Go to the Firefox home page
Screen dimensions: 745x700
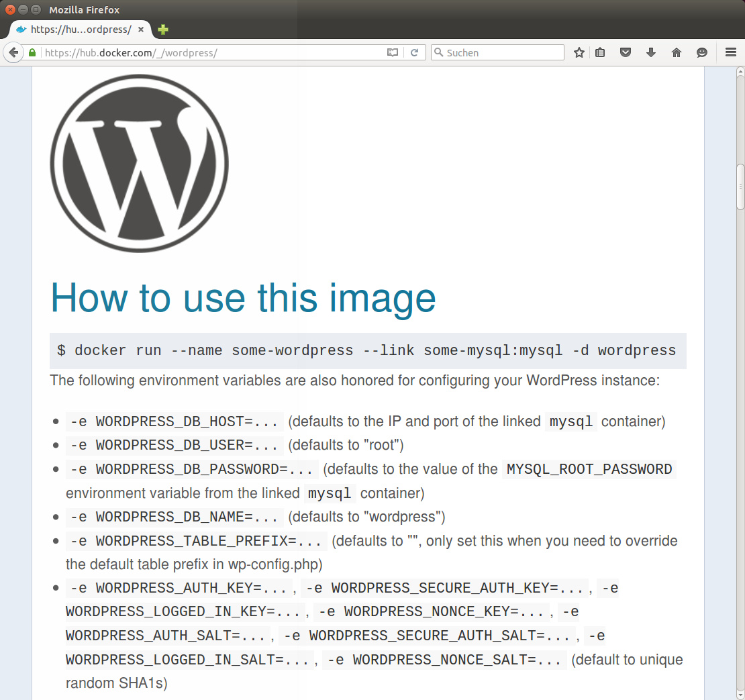[677, 52]
